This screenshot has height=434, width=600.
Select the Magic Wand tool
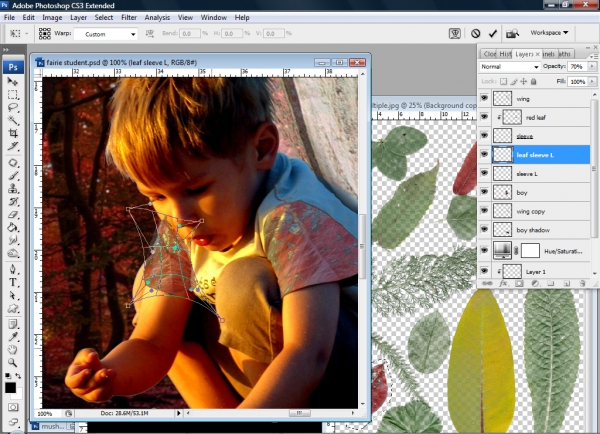click(x=13, y=120)
